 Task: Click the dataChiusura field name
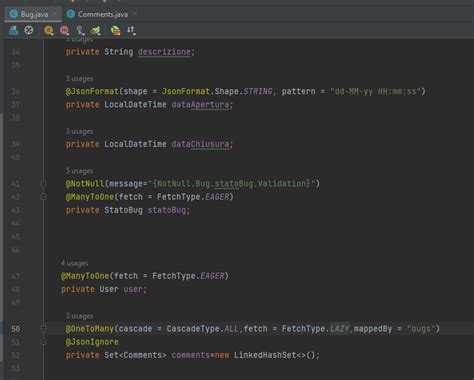(x=200, y=144)
